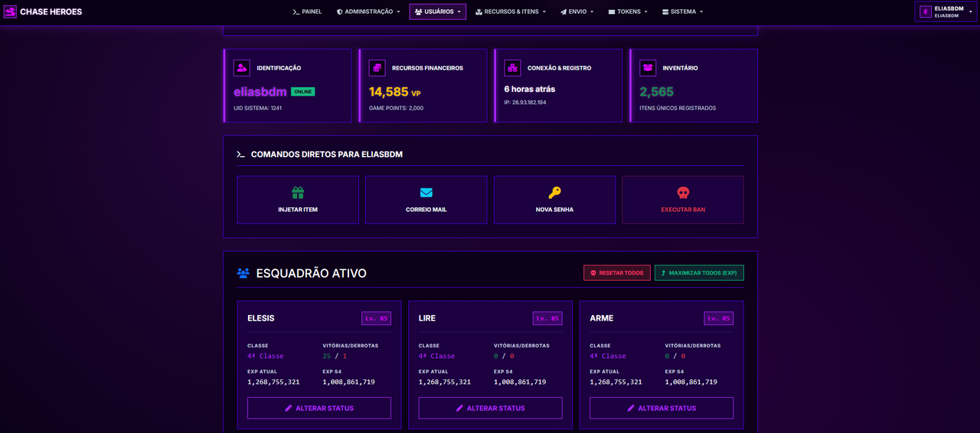
Task: Click the ELESIS 25 / 1 win-loss record
Action: coord(335,356)
